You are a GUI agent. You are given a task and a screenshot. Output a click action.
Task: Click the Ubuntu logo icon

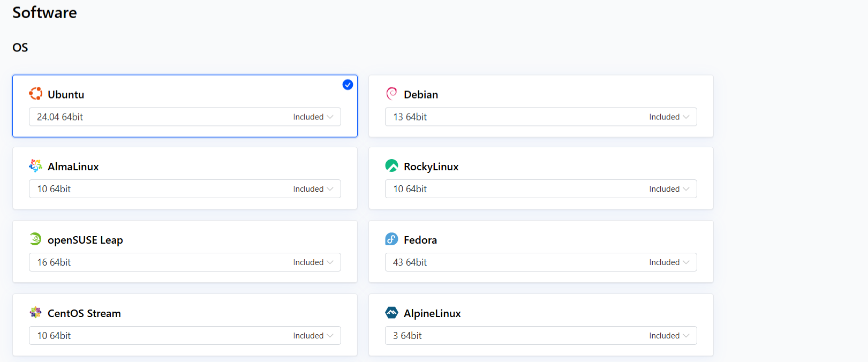36,94
